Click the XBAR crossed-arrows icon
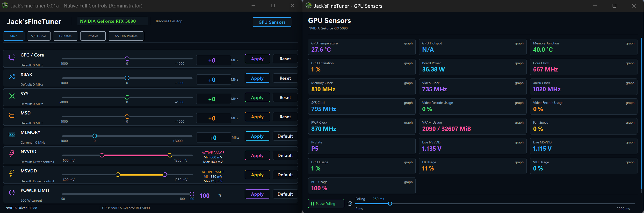This screenshot has height=213, width=644. point(12,77)
